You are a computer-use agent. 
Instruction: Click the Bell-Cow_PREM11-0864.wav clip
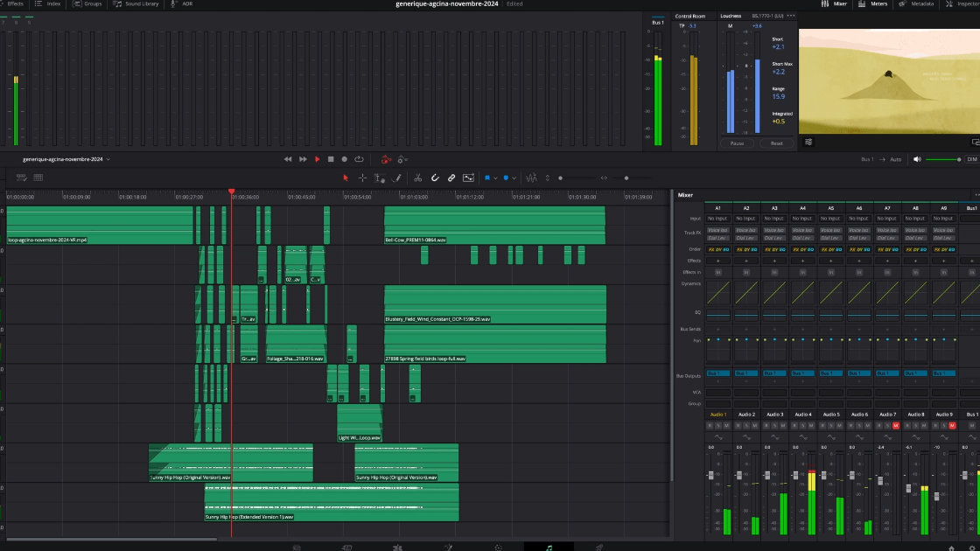tap(494, 225)
